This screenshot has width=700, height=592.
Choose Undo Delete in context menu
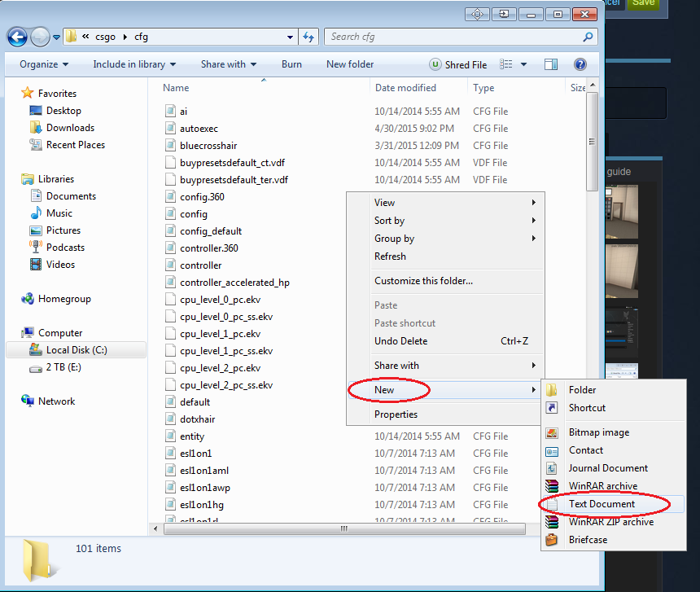(x=445, y=341)
